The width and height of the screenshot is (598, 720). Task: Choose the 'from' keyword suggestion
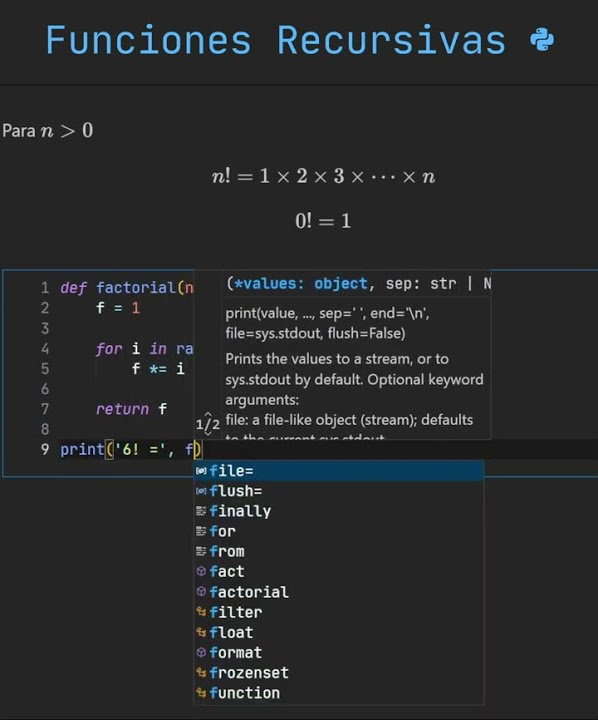point(339,551)
